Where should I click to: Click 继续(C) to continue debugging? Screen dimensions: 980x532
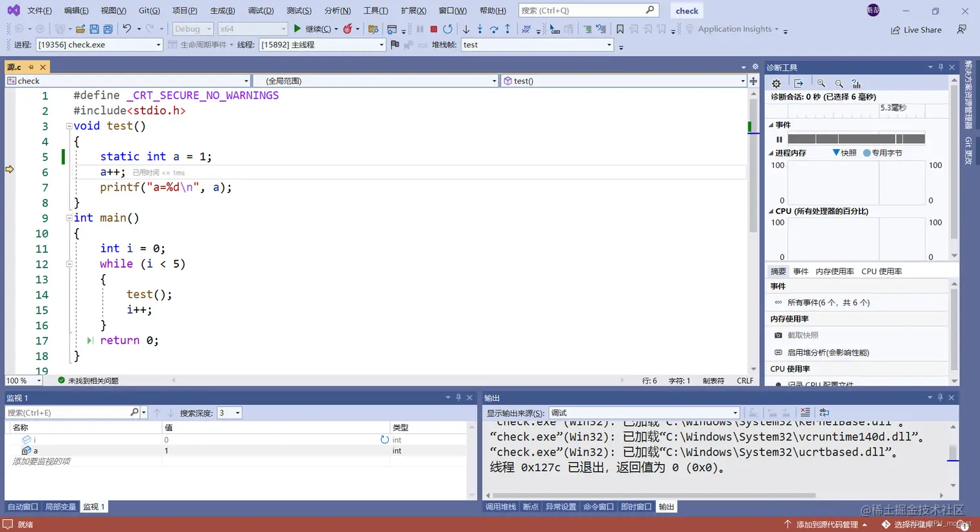[312, 29]
